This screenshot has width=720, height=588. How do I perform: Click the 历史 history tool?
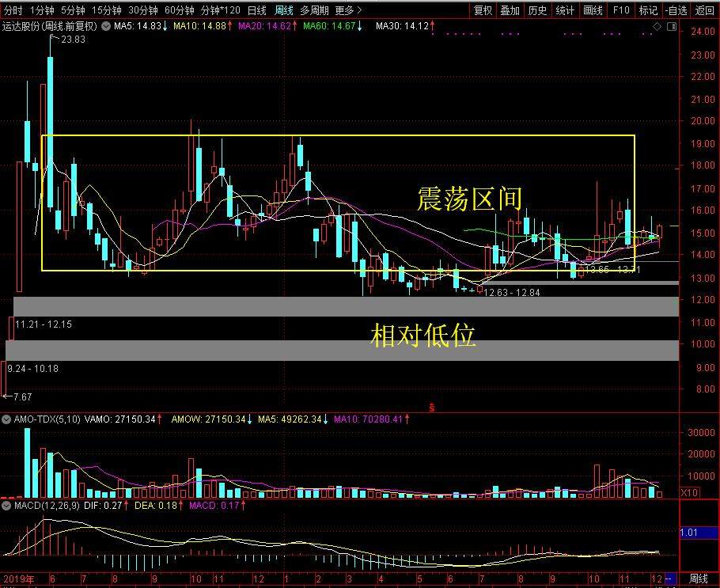point(536,10)
